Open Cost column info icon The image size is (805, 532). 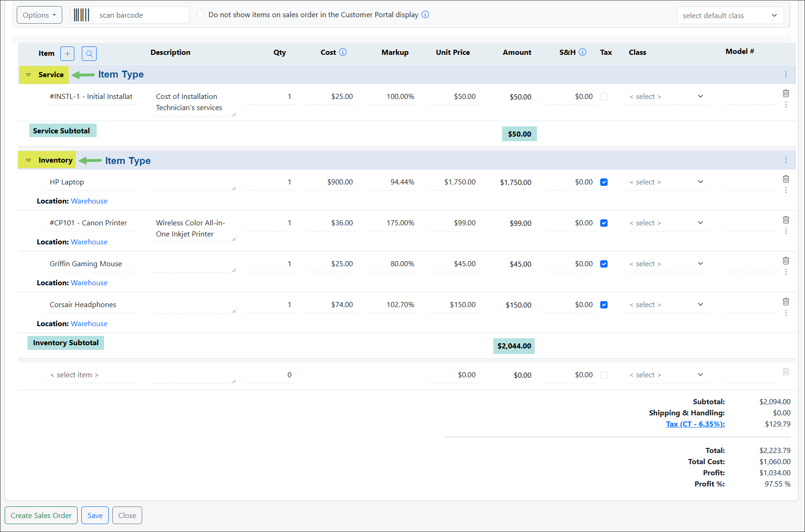tap(343, 52)
